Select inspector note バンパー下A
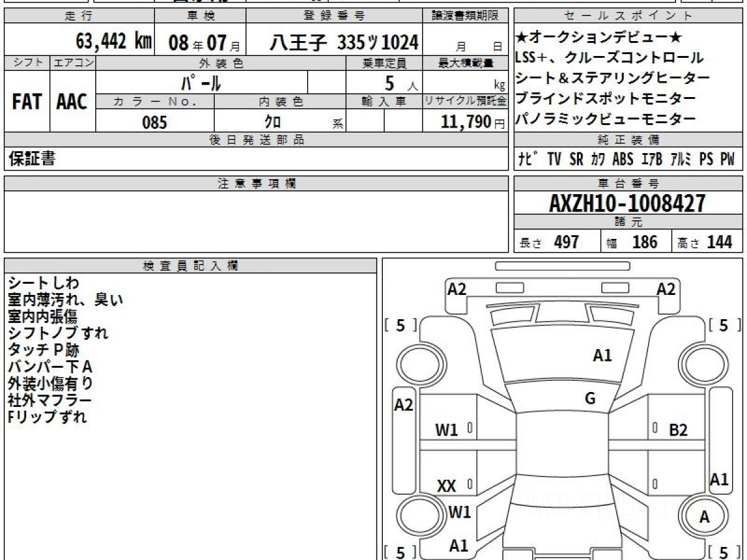 click(x=50, y=366)
